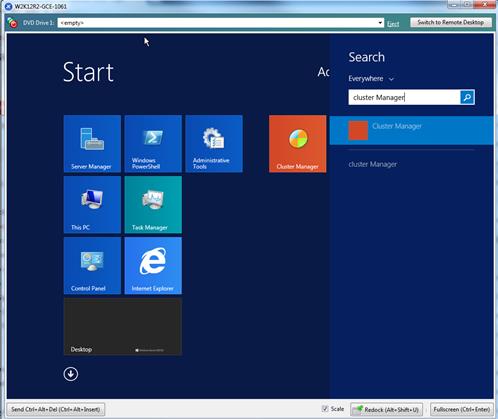
Task: Click the window title bar app icon
Action: pyautogui.click(x=9, y=6)
